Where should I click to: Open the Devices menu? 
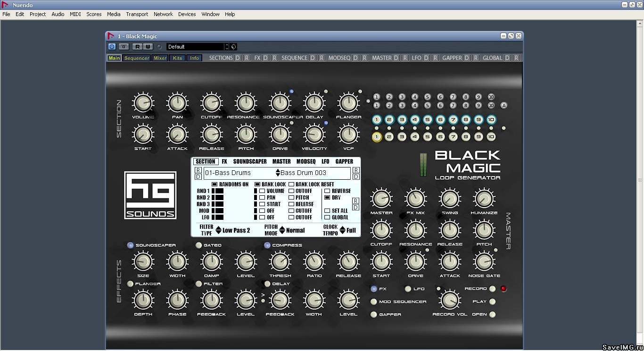point(187,14)
